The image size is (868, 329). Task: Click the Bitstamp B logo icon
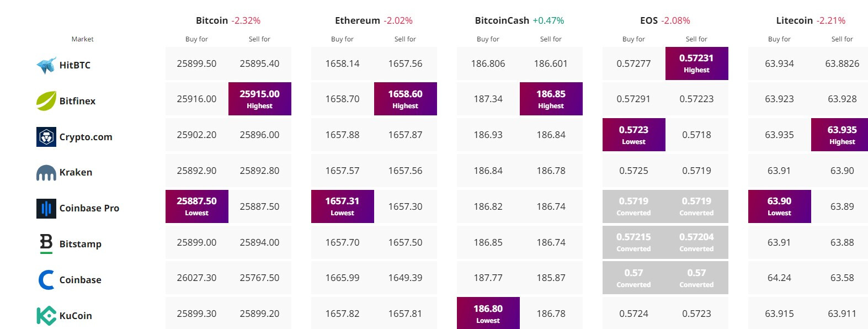[46, 244]
